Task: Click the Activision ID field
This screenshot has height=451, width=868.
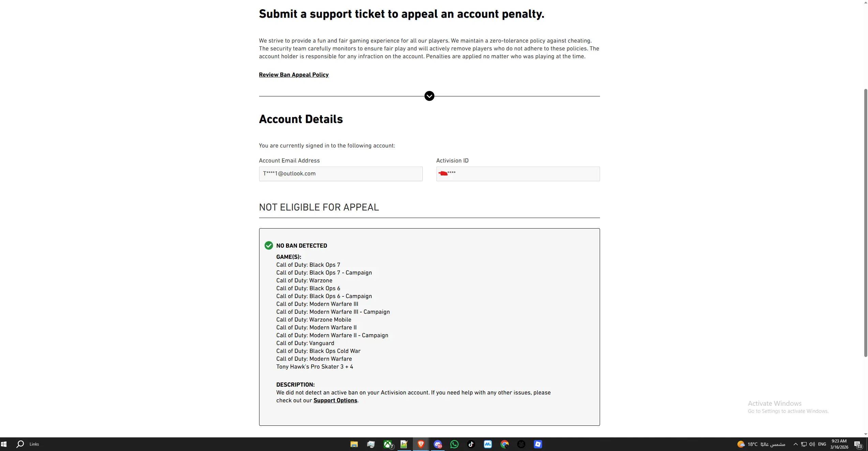Action: point(518,174)
